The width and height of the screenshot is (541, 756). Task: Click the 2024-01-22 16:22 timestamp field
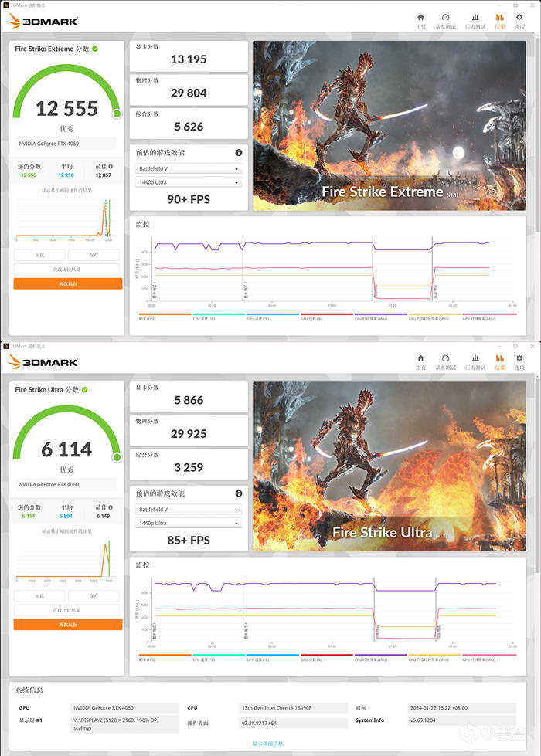pos(462,708)
